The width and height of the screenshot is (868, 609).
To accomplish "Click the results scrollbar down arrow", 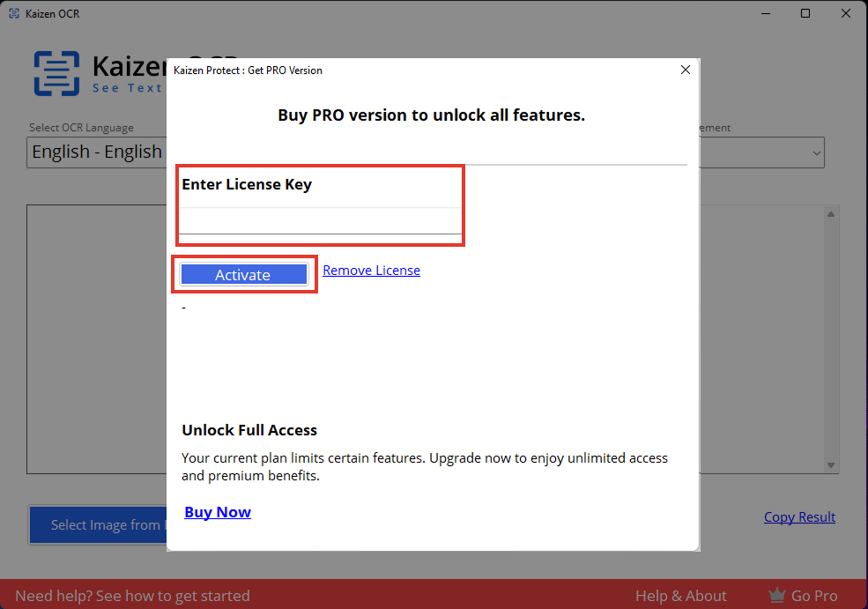I will (830, 464).
